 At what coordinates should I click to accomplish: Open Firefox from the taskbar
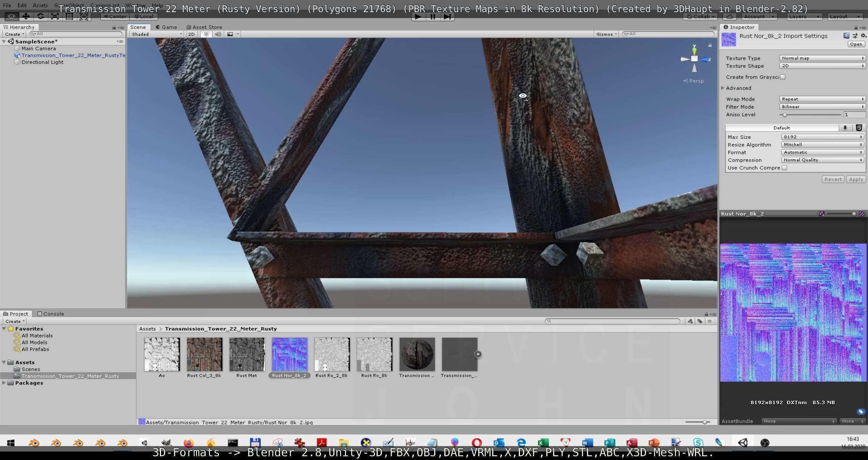pyautogui.click(x=188, y=443)
